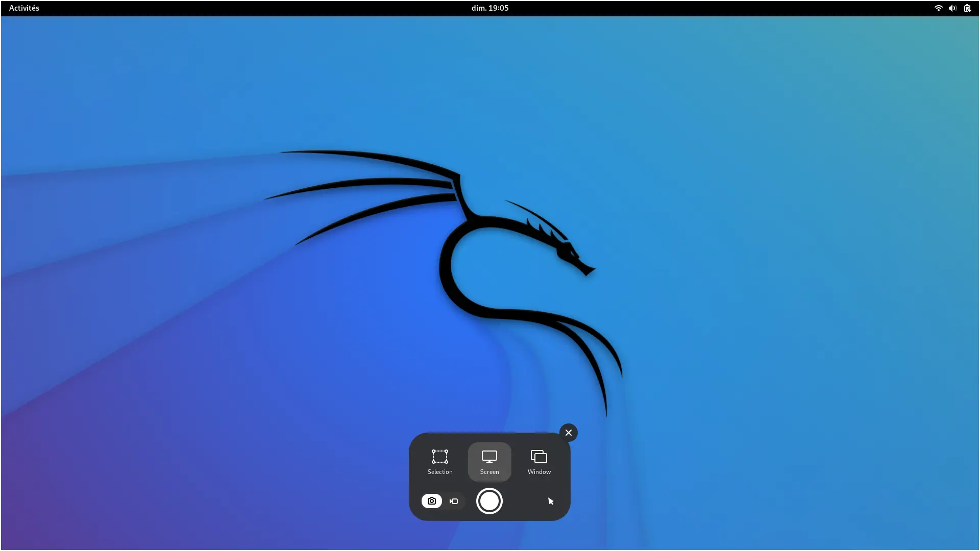Close the screenshot panel with X
Viewport: 980px width, 551px height.
(x=568, y=433)
